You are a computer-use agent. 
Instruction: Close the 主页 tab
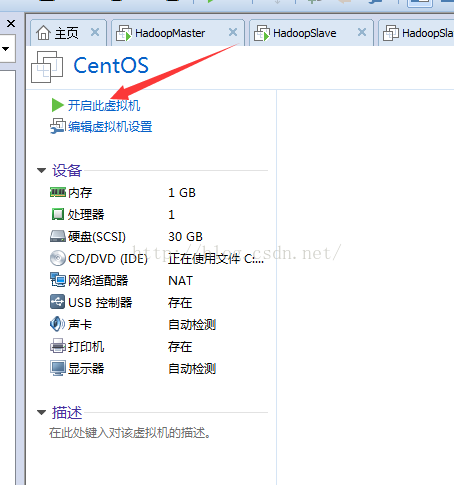click(95, 32)
